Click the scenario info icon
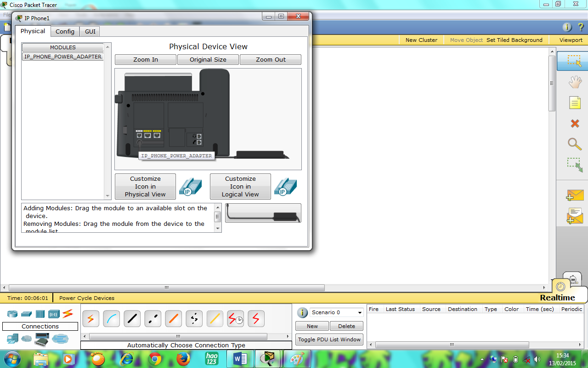The height and width of the screenshot is (368, 588). click(x=302, y=313)
